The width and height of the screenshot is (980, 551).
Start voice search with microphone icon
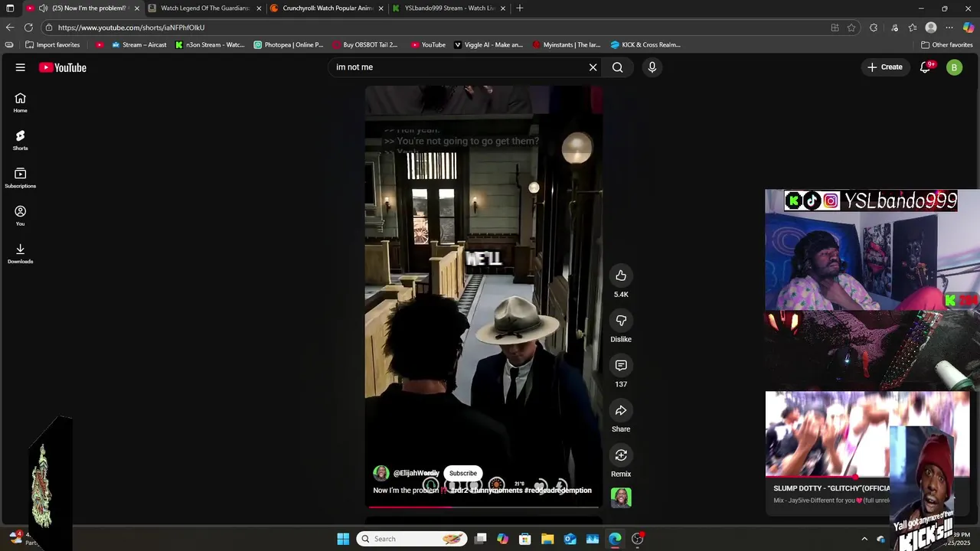[652, 67]
